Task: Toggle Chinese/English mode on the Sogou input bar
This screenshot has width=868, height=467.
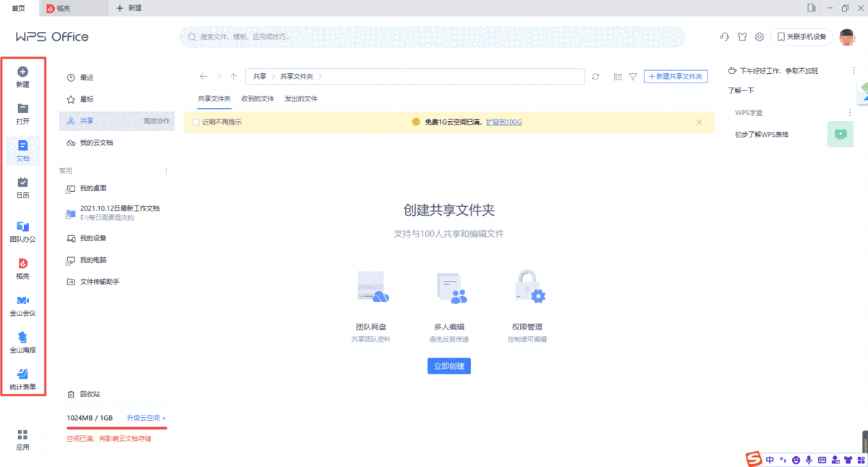Action: [770, 459]
